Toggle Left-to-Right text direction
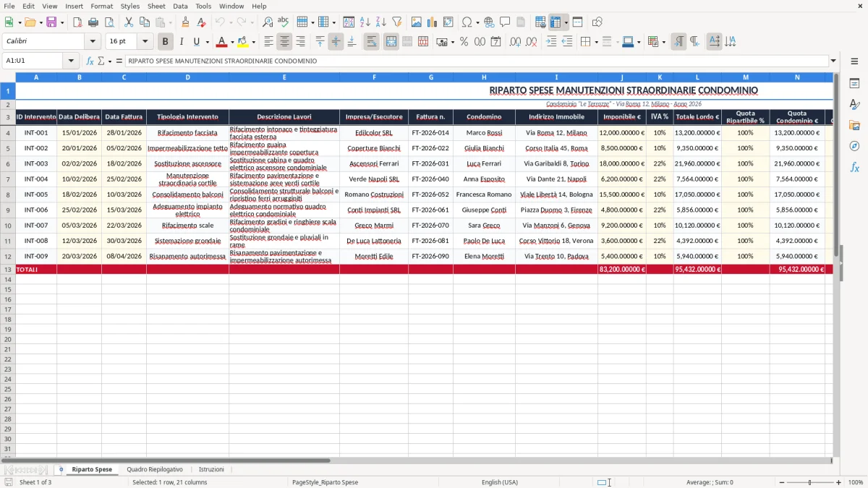868x488 pixels. (678, 42)
